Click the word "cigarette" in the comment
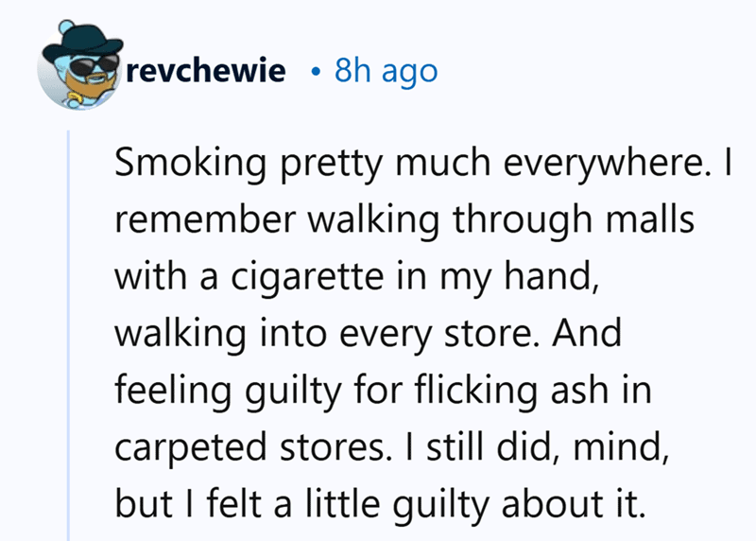Screen dimensions: 756x541 (x=308, y=277)
